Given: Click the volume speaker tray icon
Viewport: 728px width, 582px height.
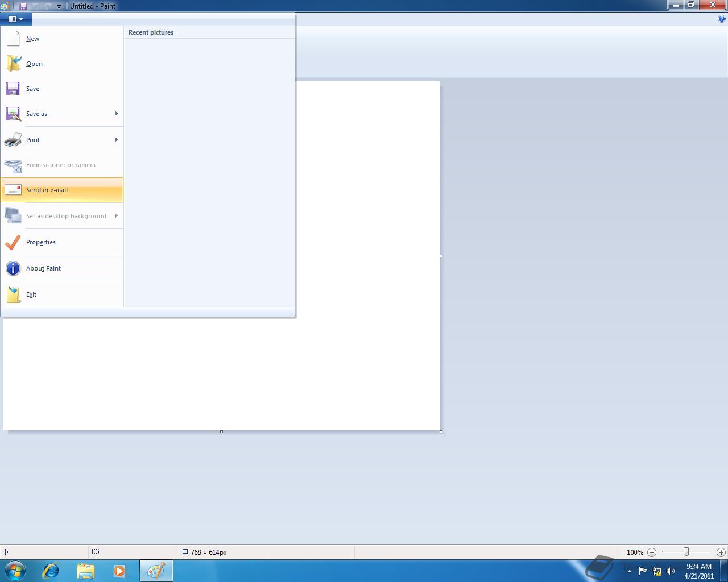Looking at the screenshot, I should (x=671, y=571).
